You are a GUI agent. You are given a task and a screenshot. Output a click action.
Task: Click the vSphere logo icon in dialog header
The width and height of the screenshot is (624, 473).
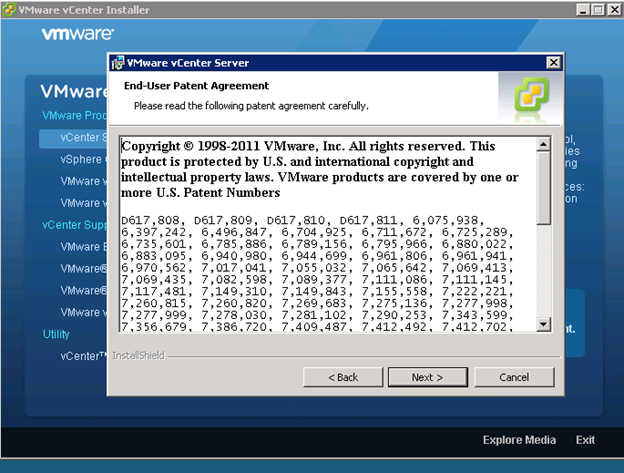click(532, 94)
